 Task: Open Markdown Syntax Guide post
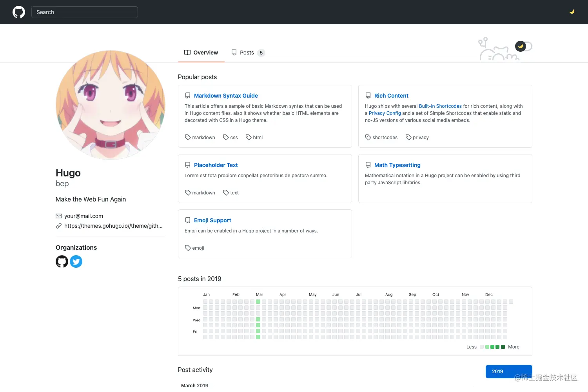pos(226,96)
